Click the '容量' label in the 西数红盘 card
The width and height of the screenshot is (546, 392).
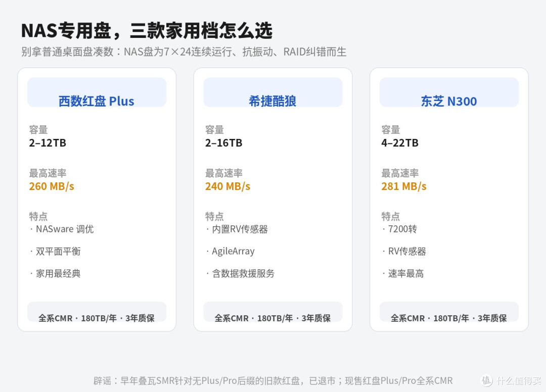pyautogui.click(x=38, y=130)
